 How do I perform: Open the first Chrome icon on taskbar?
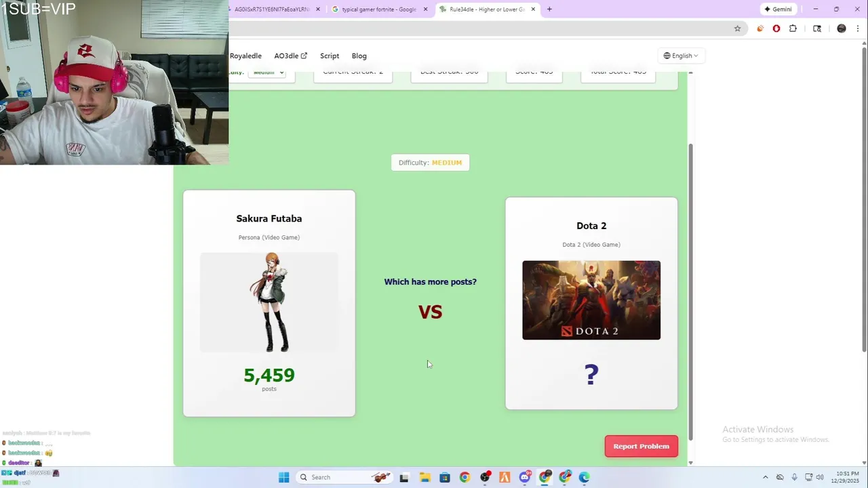465,477
